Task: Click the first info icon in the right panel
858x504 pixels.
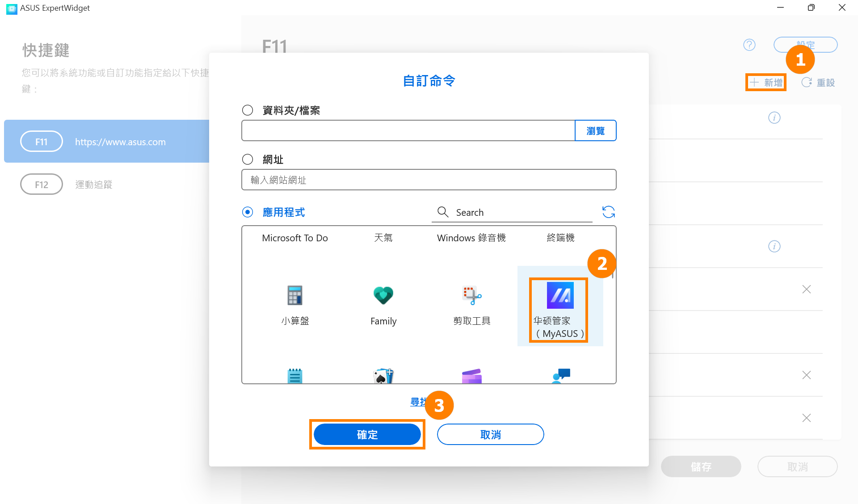Action: point(774,118)
